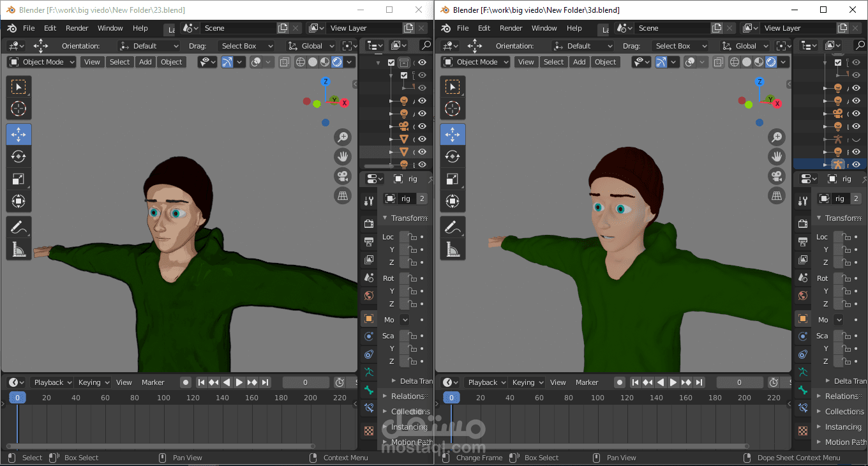This screenshot has width=868, height=466.
Task: Click the current frame field in 23.blend timeline
Action: (x=306, y=382)
